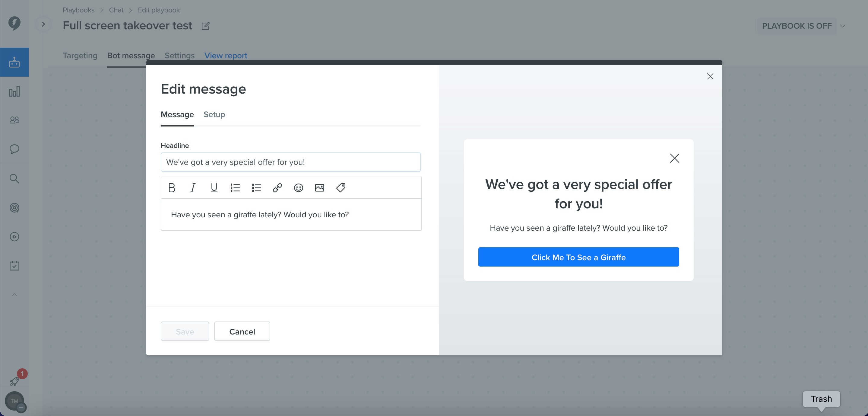Focus the Headline input field
Image resolution: width=868 pixels, height=416 pixels.
[290, 162]
